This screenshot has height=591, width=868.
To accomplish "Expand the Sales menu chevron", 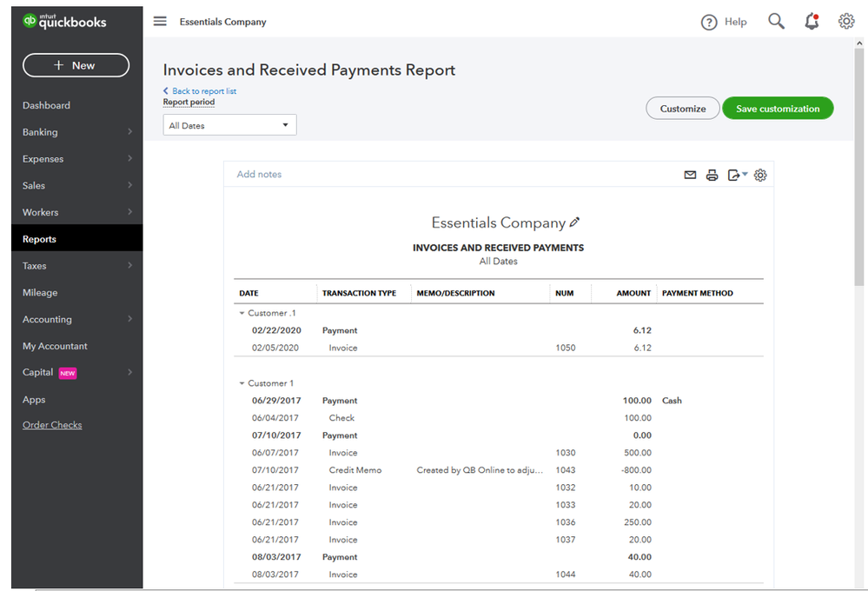I will point(130,185).
